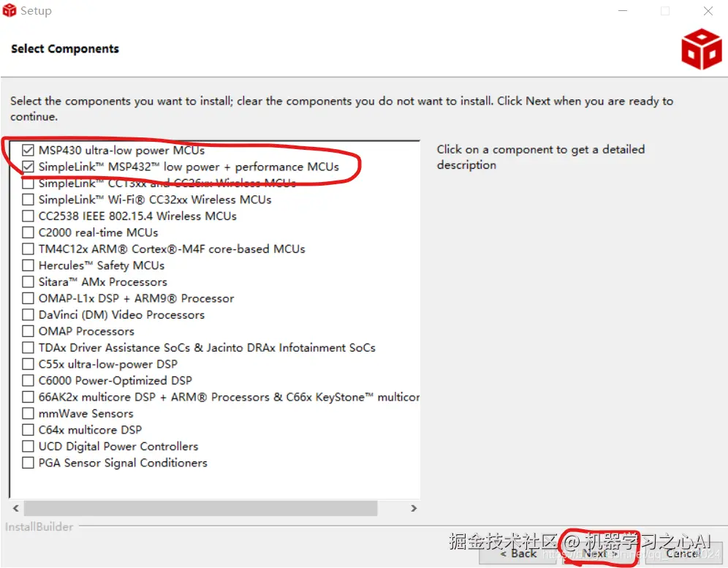Enable 66AK2x multicore DSP + ARM checkbox
This screenshot has width=728, height=568.
28,397
